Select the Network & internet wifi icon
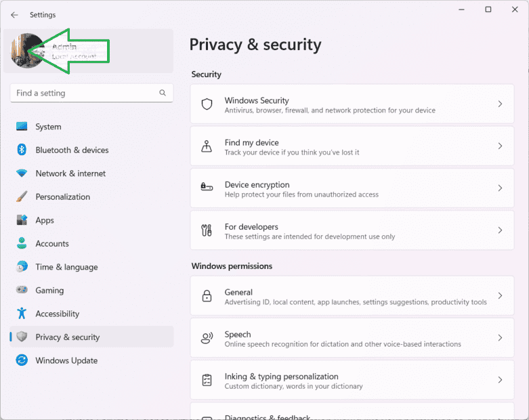 pos(22,173)
